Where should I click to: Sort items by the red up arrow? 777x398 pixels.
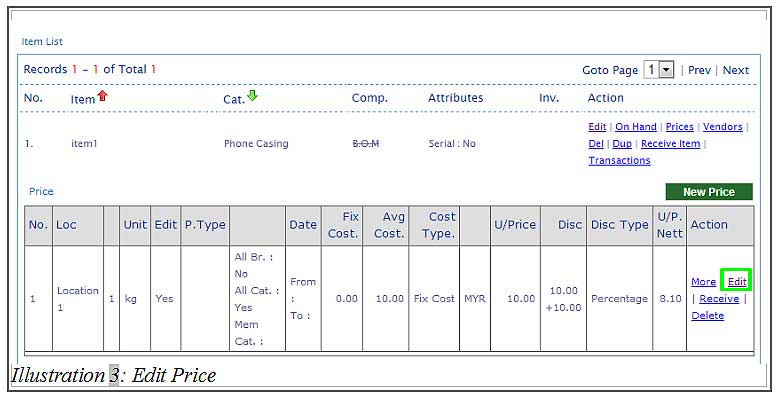click(x=103, y=96)
